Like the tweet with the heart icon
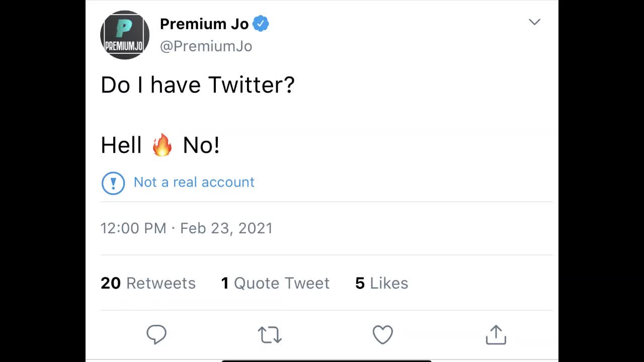 click(x=382, y=335)
